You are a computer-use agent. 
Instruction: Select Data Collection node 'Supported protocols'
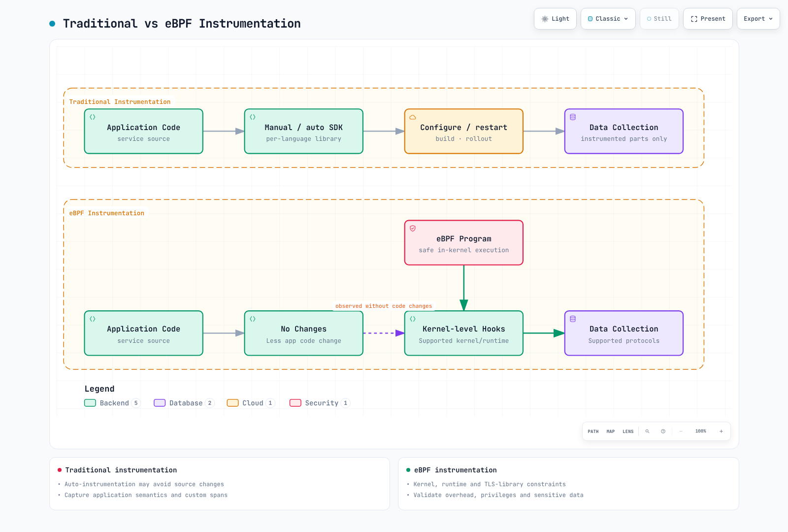pos(624,333)
